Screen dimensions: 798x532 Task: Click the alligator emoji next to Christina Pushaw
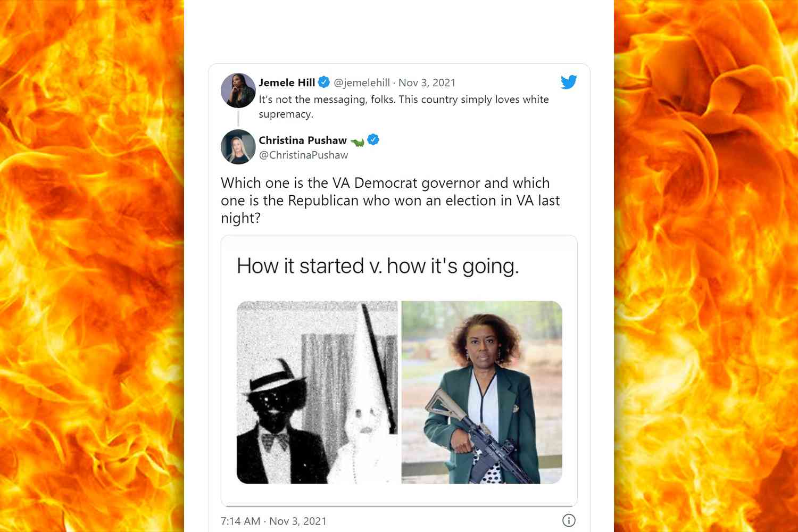click(x=358, y=142)
